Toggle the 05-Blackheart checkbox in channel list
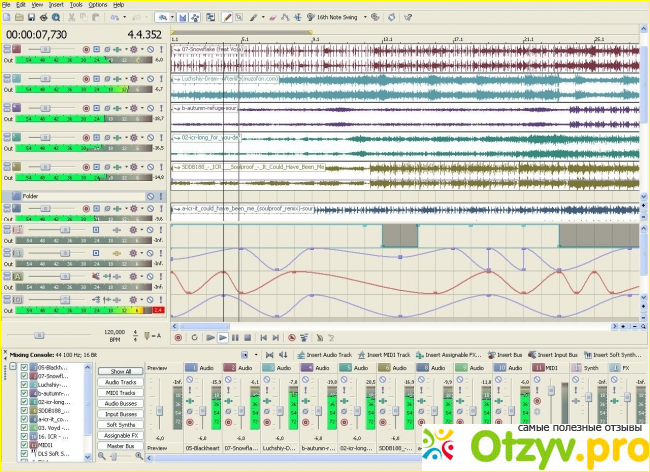This screenshot has height=472, width=650. pos(24,367)
